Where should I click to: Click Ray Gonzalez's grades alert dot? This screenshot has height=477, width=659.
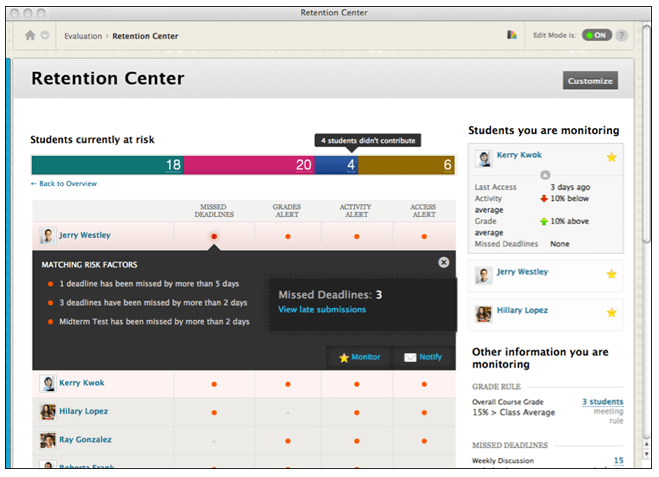tap(288, 441)
